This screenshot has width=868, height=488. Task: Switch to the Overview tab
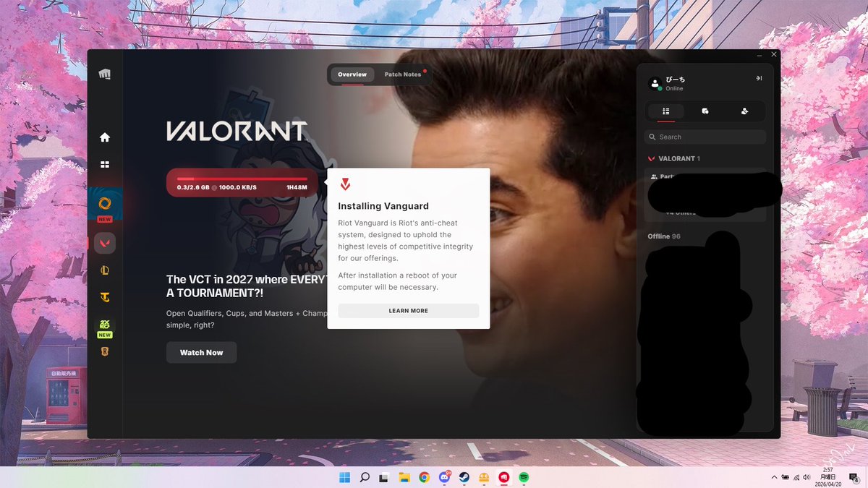pos(352,74)
